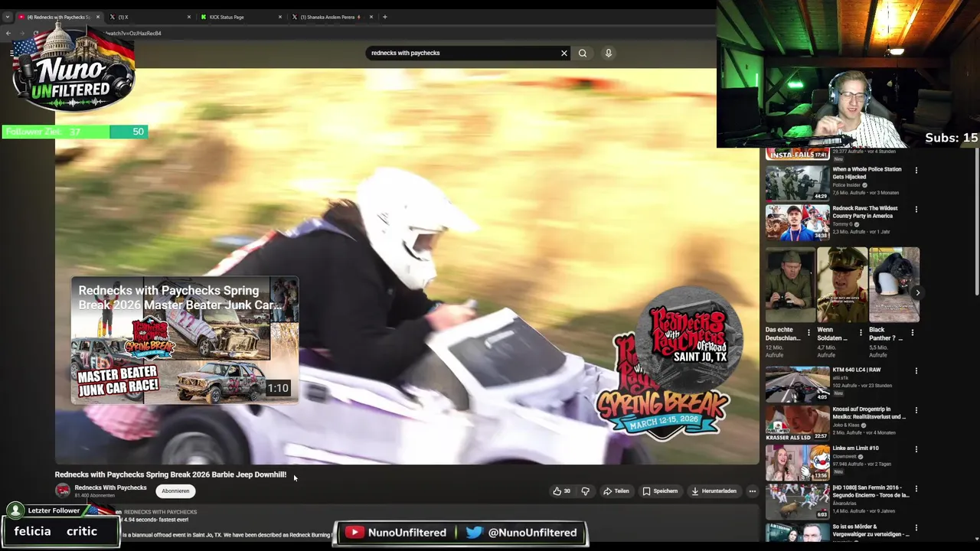Viewport: 980px width, 551px height.
Task: Click the Abonnieren subscribe button
Action: [175, 491]
